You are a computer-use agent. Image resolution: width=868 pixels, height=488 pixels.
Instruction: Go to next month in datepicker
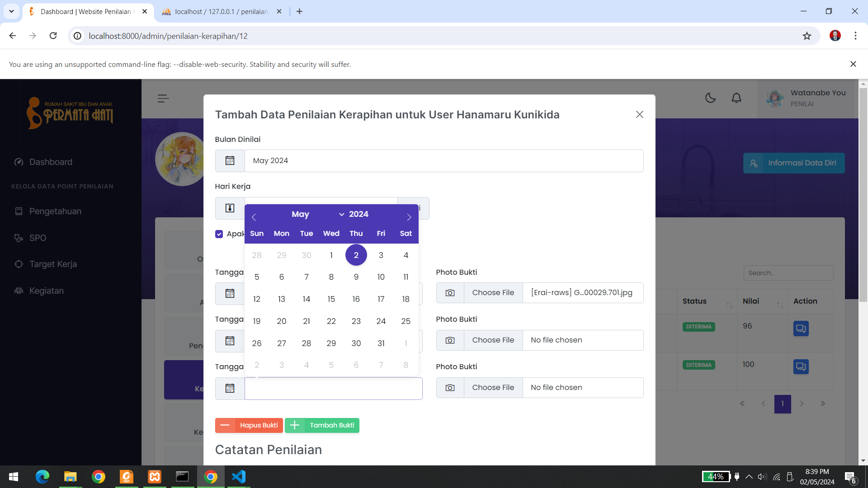coord(409,217)
